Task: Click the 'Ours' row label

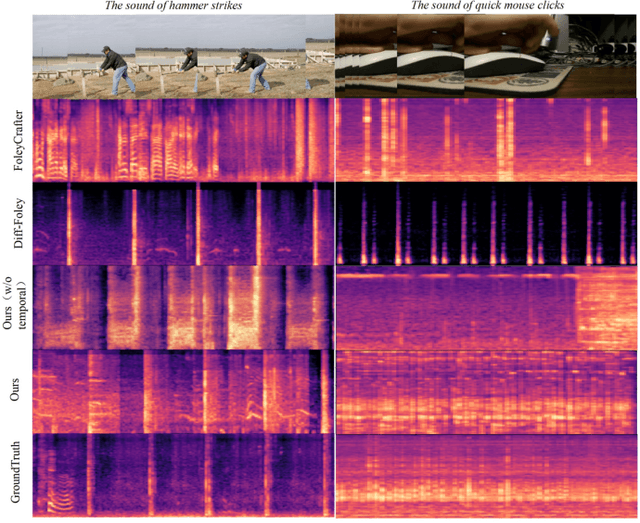Action: pos(17,390)
